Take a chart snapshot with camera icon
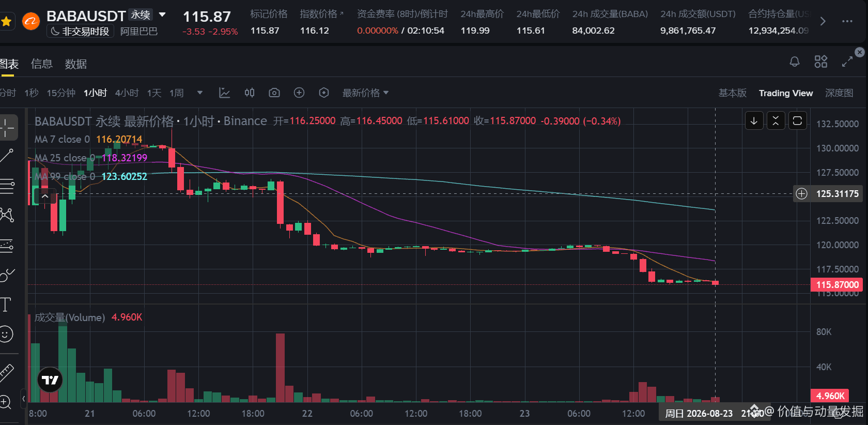 click(274, 93)
